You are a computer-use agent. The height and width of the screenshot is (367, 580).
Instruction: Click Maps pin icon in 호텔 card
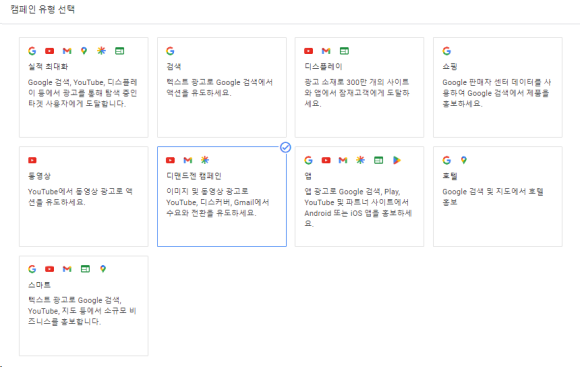coord(464,160)
